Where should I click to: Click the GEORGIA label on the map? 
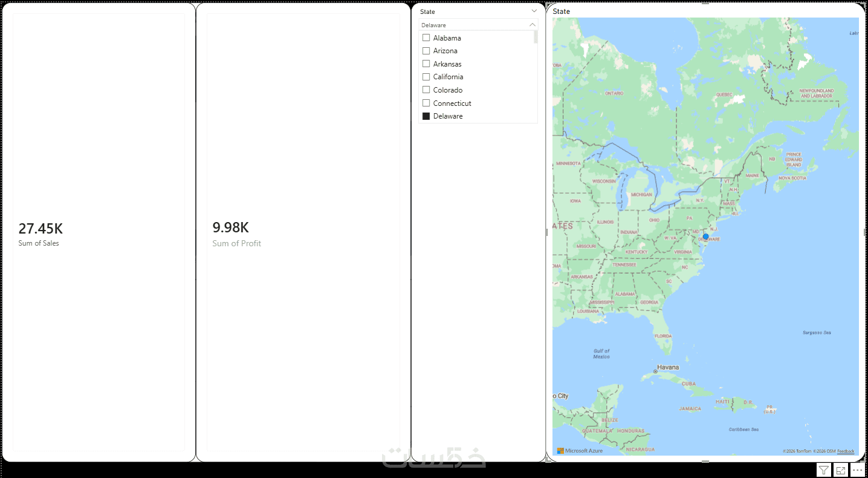[649, 303]
